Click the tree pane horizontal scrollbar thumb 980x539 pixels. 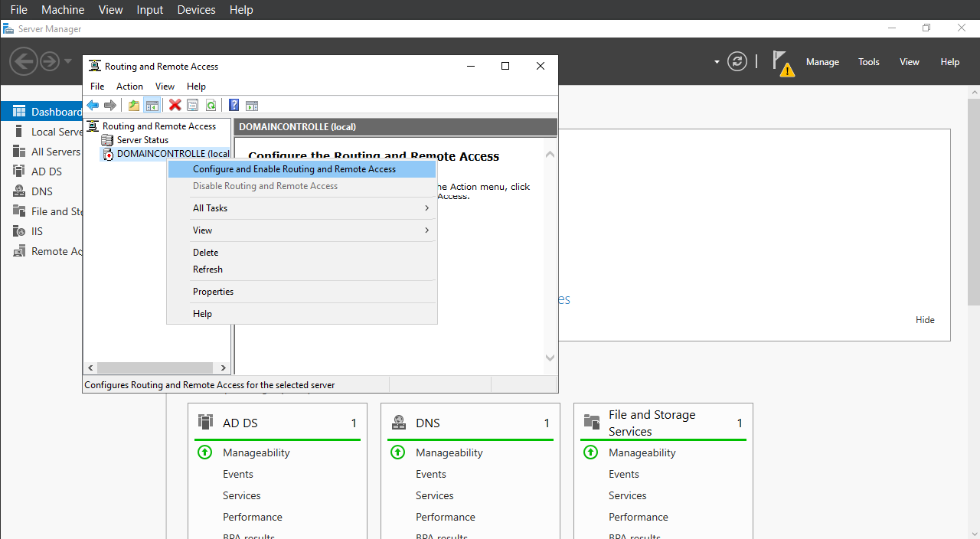pyautogui.click(x=156, y=368)
